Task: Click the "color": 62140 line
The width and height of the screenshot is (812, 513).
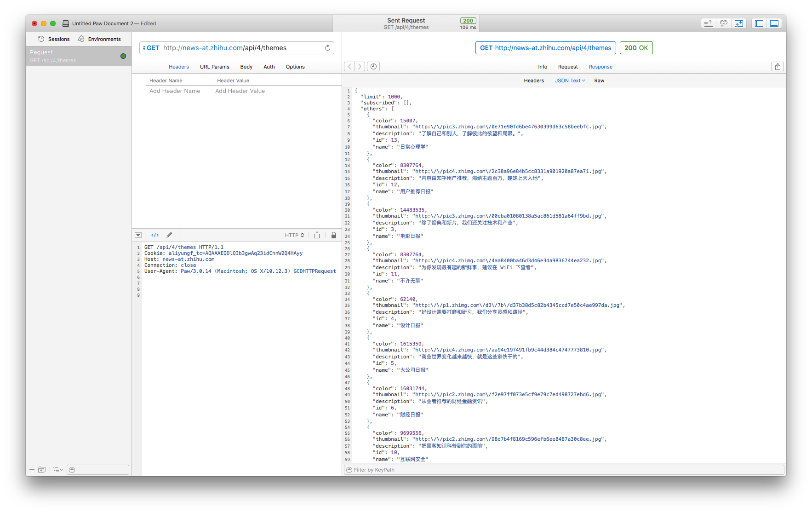Action: click(395, 299)
